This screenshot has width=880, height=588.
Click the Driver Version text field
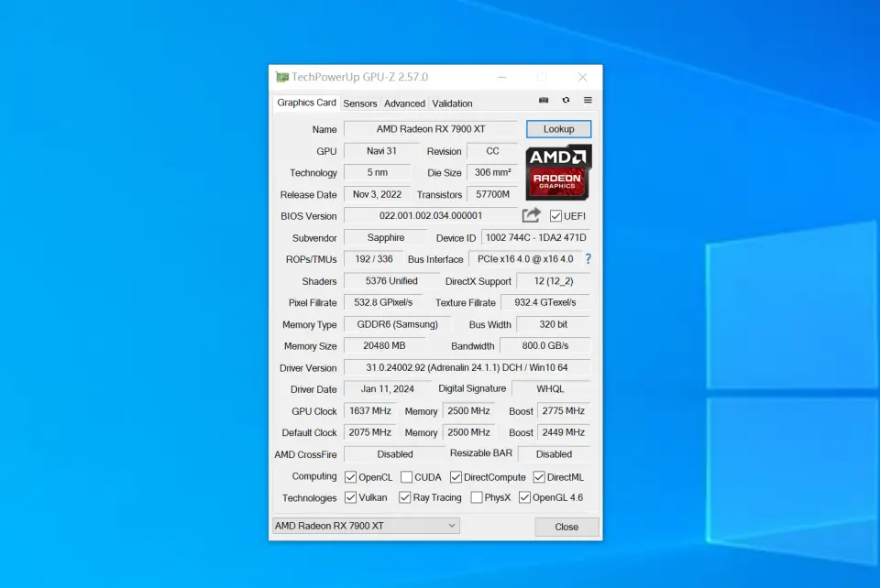[x=466, y=368]
